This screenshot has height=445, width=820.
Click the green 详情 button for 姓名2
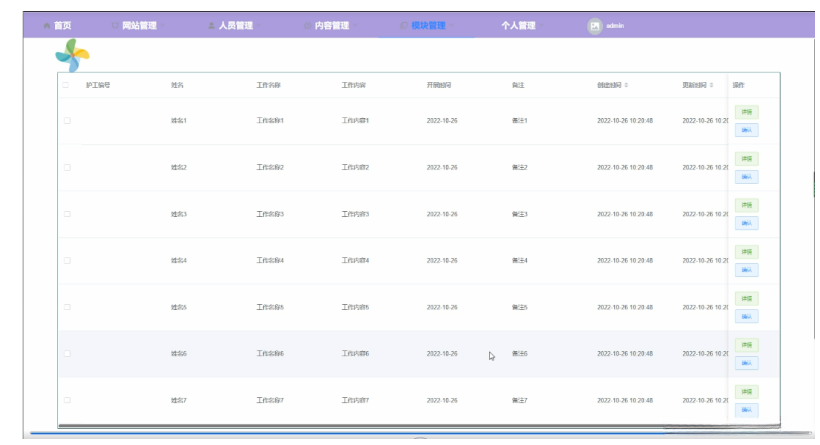click(x=747, y=158)
